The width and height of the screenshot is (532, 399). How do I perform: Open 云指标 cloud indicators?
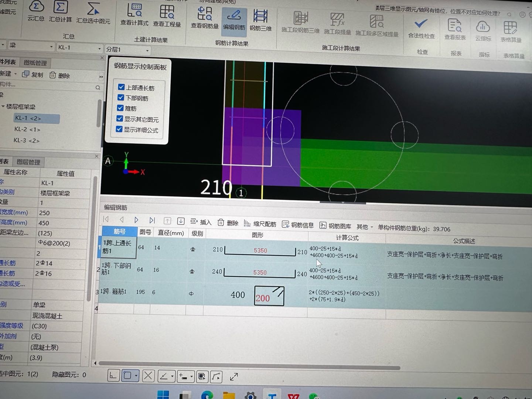point(483,31)
